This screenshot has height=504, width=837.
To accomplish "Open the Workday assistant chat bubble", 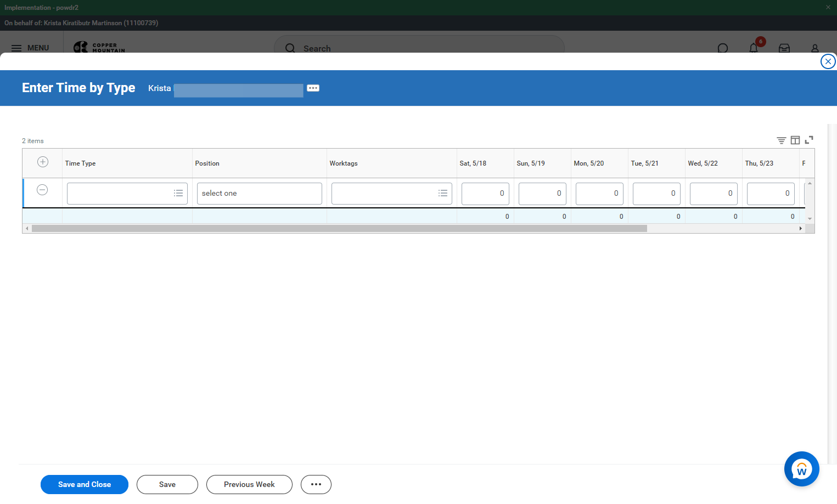I will pyautogui.click(x=802, y=469).
